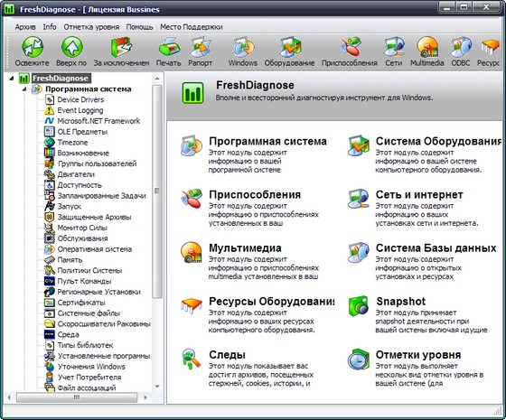Select the Оборудование toolbar icon
The image size is (506, 420).
point(289,47)
